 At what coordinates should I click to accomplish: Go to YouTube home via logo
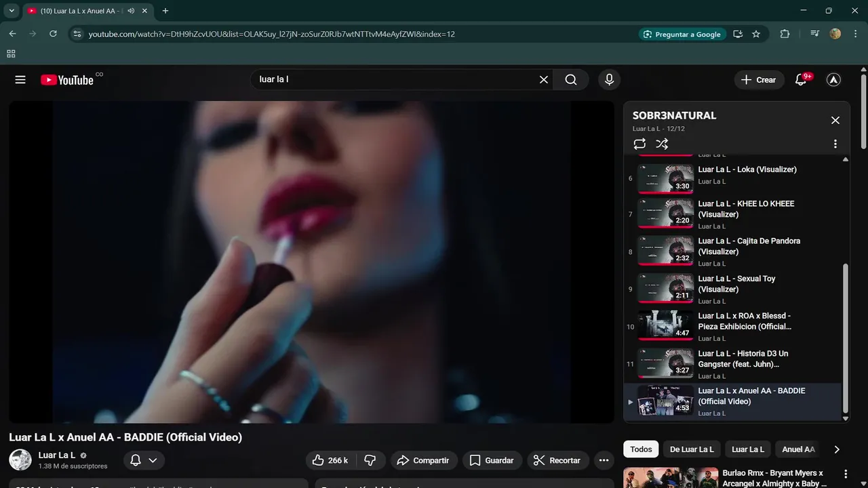pyautogui.click(x=66, y=80)
